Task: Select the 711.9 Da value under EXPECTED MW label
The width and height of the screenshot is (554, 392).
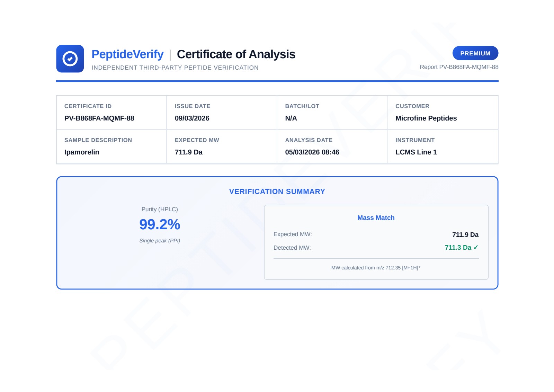Action: 188,152
